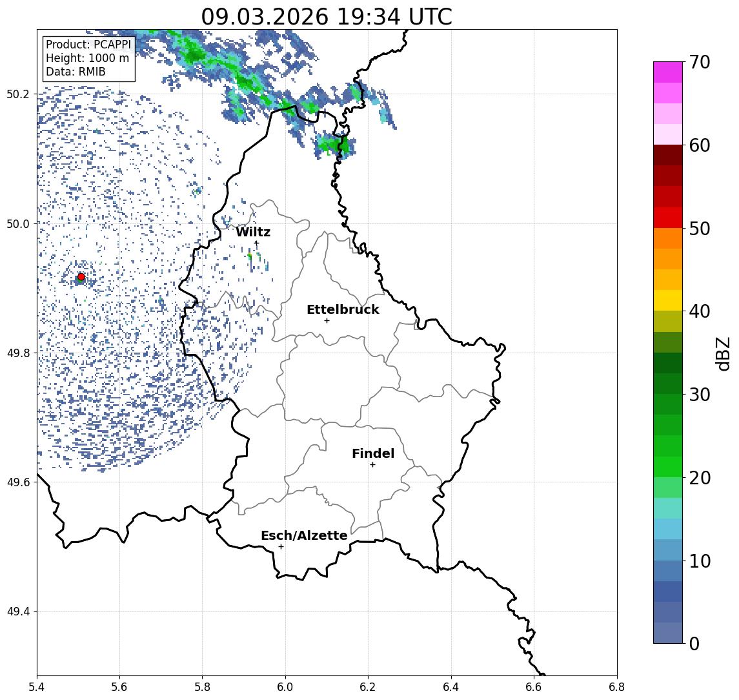Click the 'Height: 1000 m' legend line
The height and width of the screenshot is (700, 739).
[x=87, y=58]
